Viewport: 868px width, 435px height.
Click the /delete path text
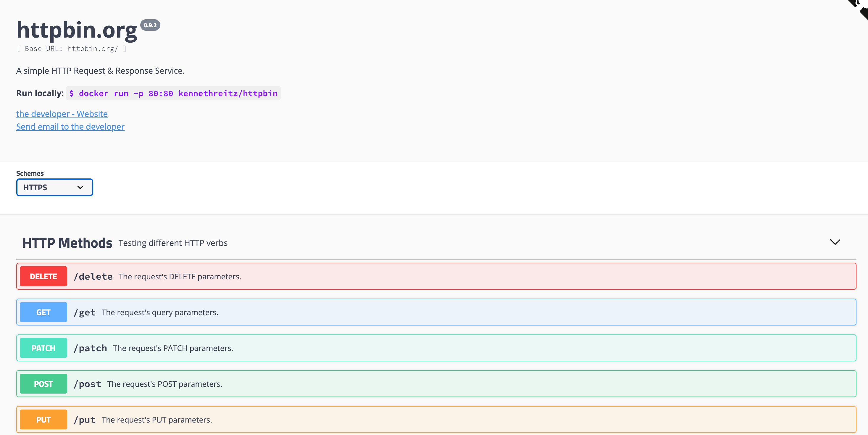click(x=93, y=277)
